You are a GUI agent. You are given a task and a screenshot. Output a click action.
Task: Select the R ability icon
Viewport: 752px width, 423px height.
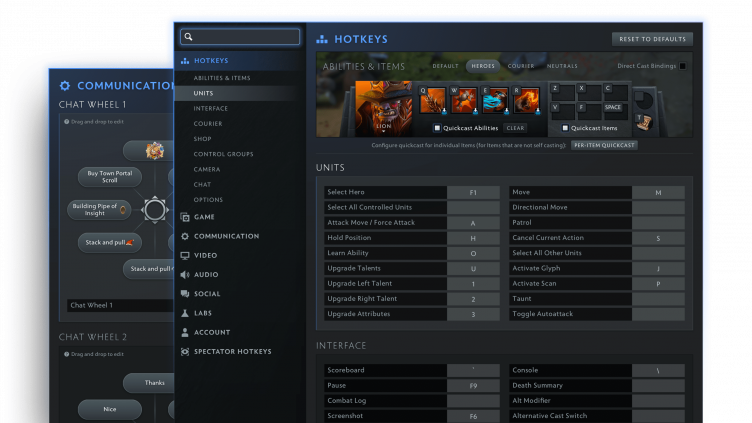(x=525, y=101)
